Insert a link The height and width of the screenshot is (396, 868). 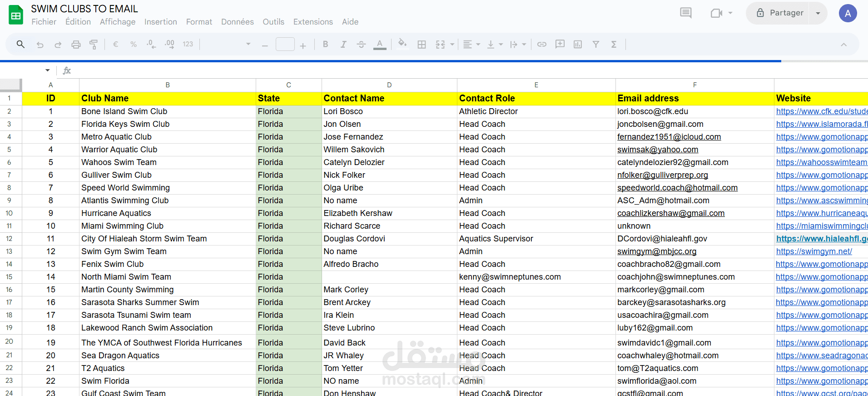pos(541,44)
